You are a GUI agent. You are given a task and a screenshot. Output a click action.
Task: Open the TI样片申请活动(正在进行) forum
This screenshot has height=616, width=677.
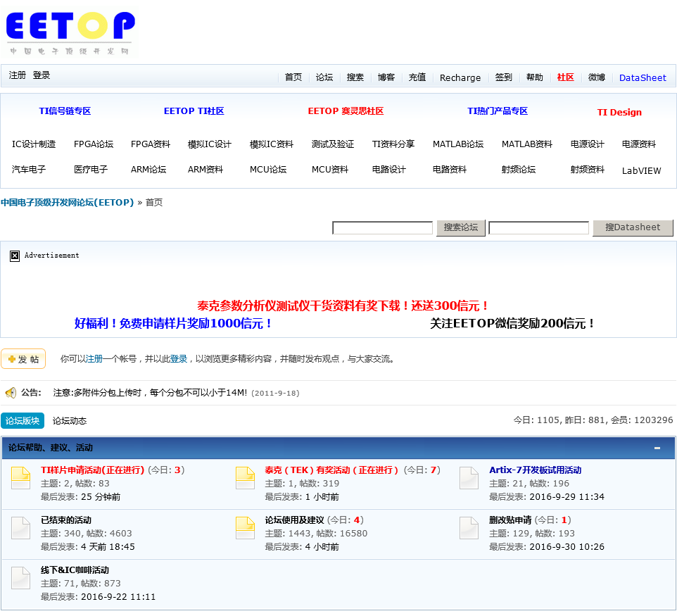click(92, 470)
